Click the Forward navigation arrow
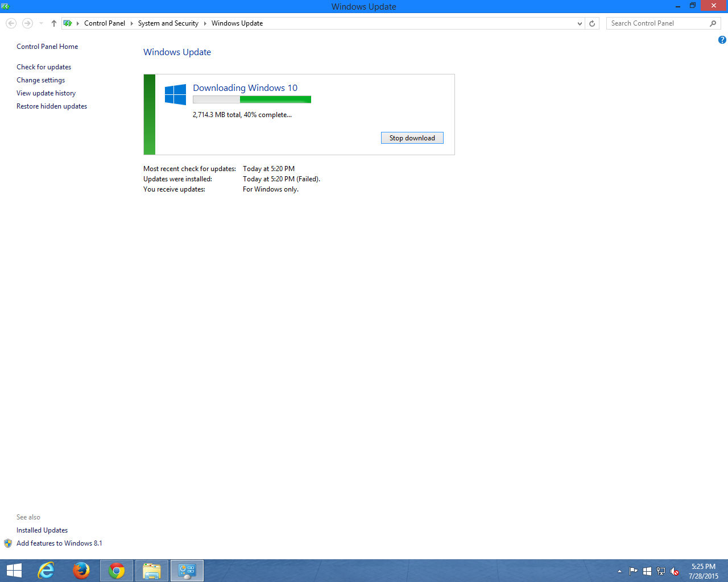Screen dimensions: 728x582 pyautogui.click(x=27, y=23)
